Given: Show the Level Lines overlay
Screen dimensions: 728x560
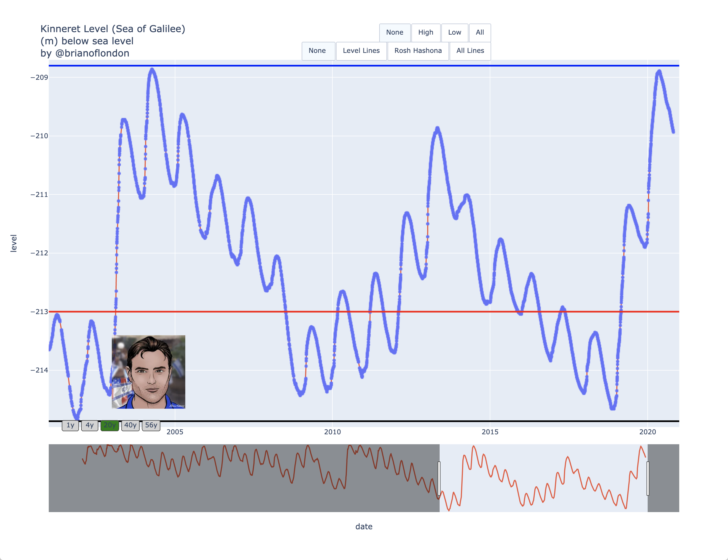Looking at the screenshot, I should tap(361, 51).
